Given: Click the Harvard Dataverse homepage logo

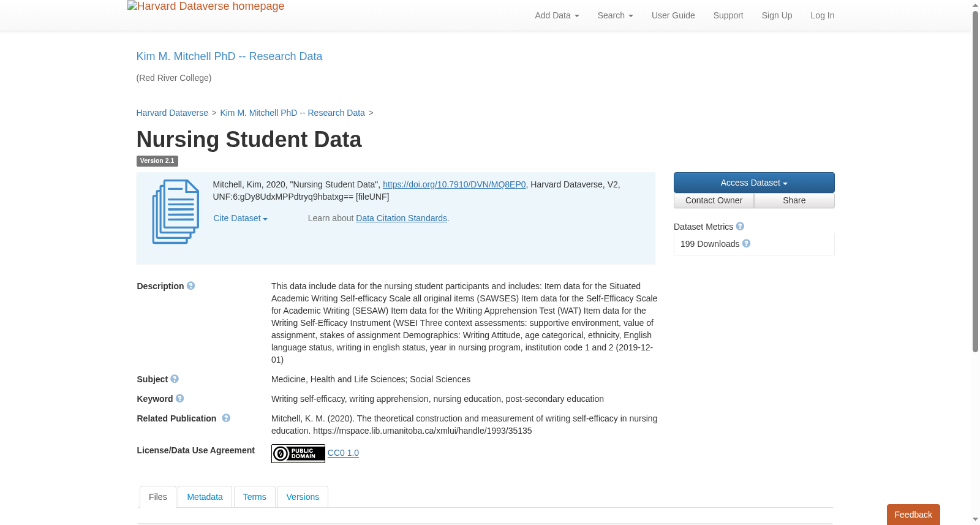Looking at the screenshot, I should coord(206,7).
